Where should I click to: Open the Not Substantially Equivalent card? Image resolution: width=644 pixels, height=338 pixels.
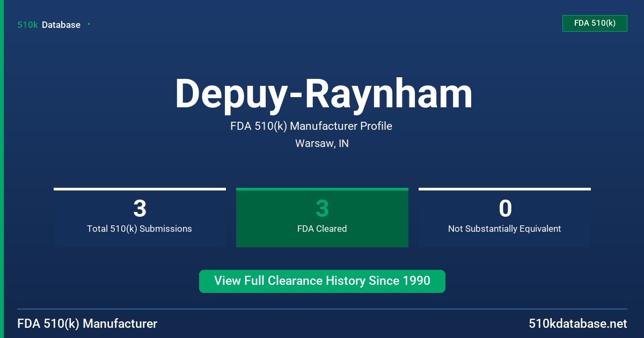click(x=504, y=217)
